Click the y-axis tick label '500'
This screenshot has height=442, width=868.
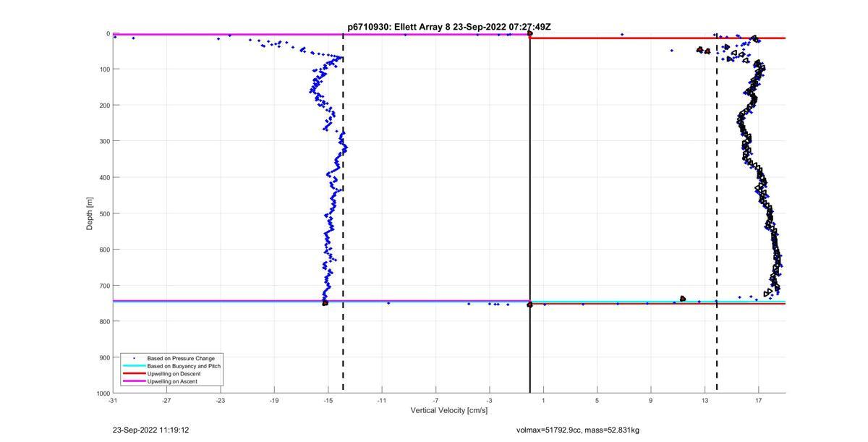(x=104, y=213)
